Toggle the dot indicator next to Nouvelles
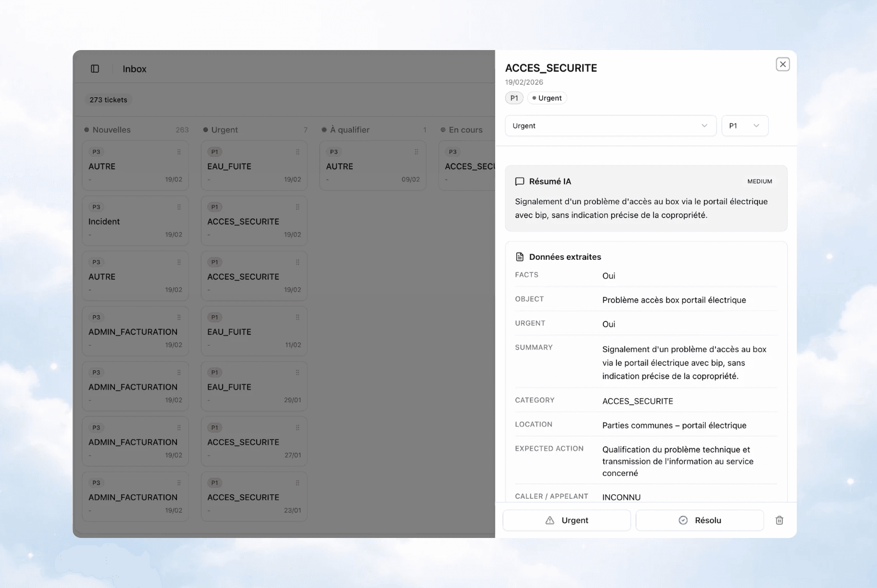877x588 pixels. [86, 130]
